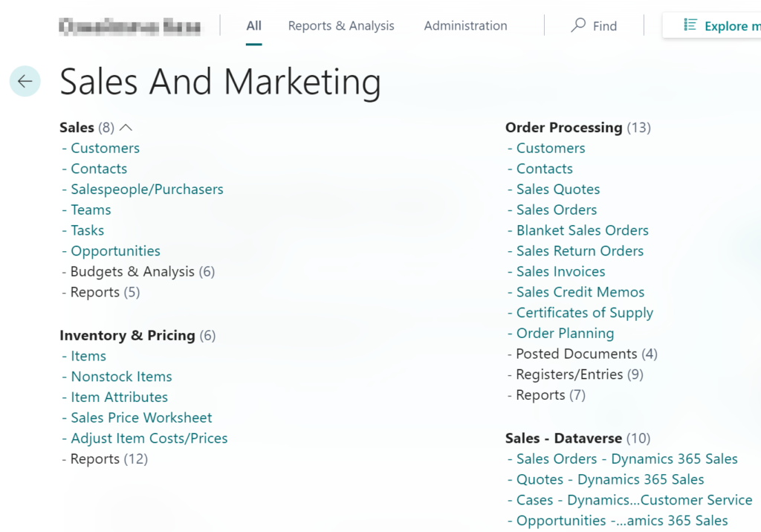Open the Administration tab
This screenshot has height=532, width=761.
(465, 25)
